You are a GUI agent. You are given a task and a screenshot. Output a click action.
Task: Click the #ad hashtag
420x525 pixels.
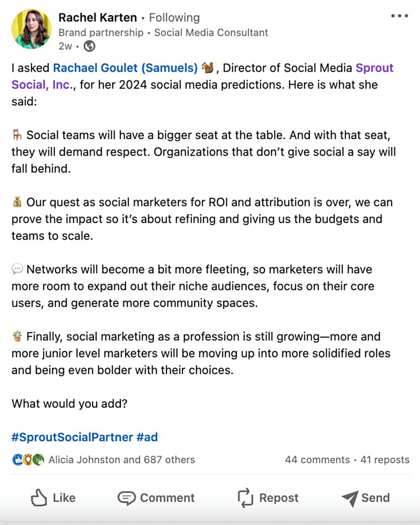[x=147, y=437]
